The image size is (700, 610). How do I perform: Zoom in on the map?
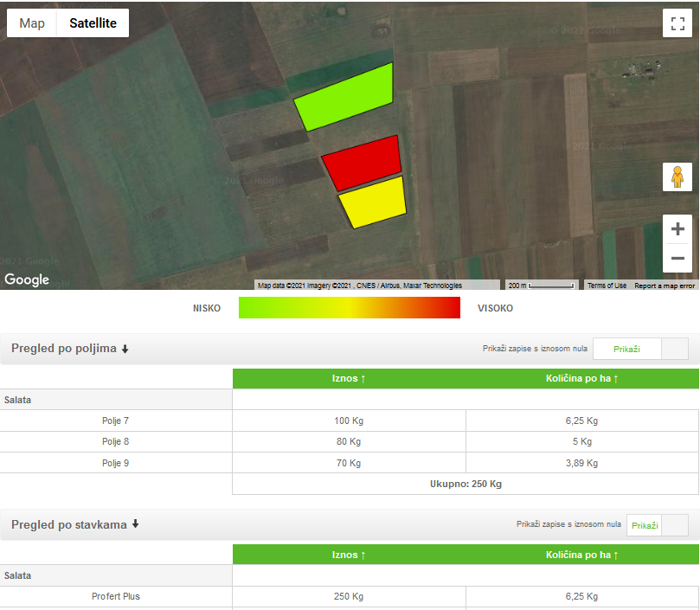pyautogui.click(x=678, y=229)
